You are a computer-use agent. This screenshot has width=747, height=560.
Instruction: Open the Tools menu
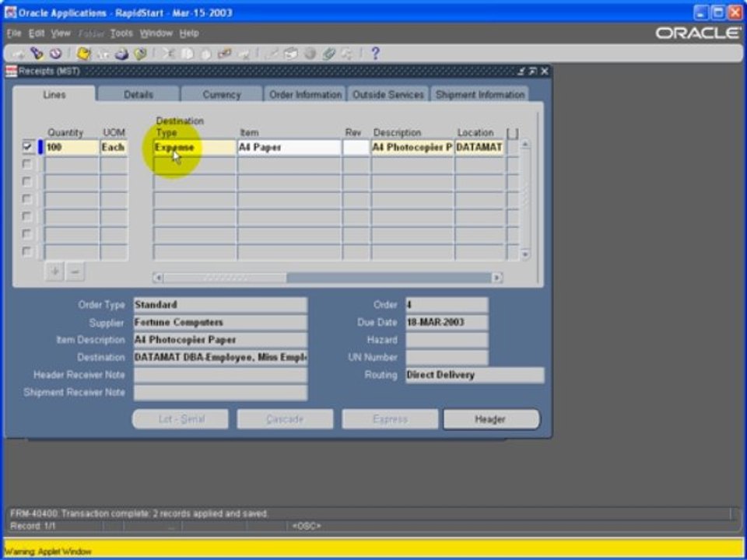121,33
